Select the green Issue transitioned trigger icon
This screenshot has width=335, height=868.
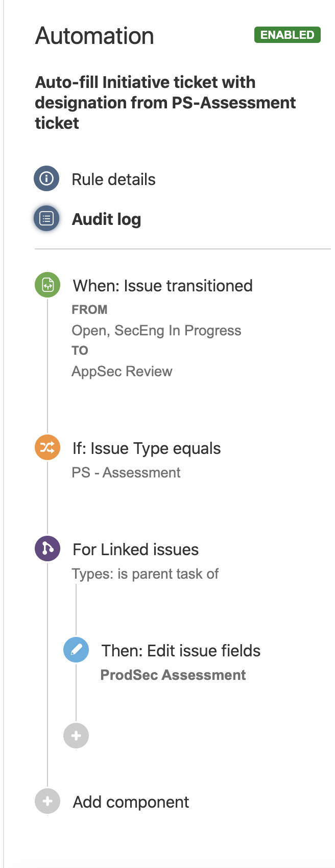click(x=47, y=285)
